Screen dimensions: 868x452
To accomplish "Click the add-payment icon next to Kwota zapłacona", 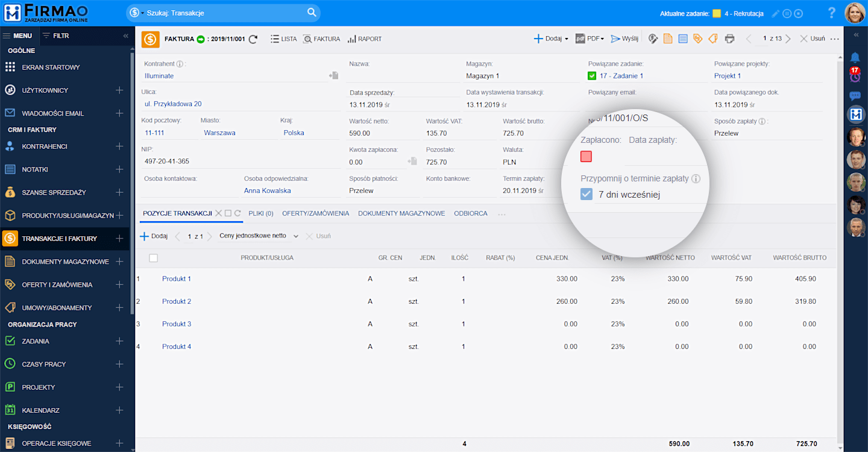I will click(x=412, y=161).
